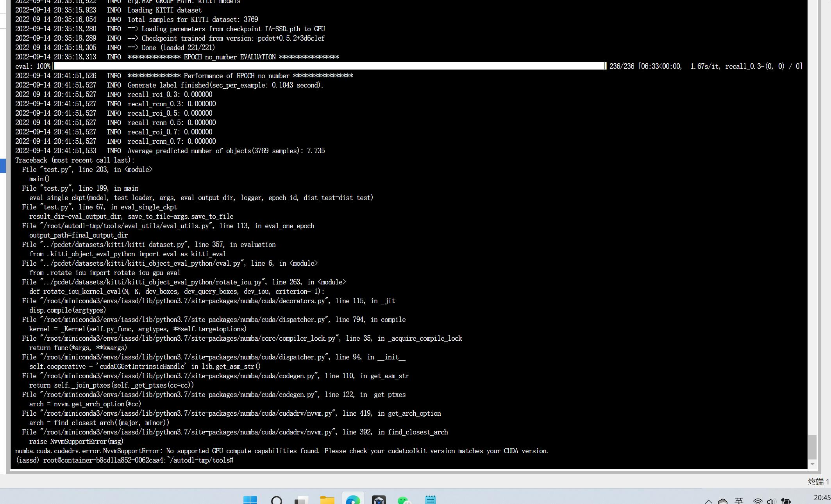Image resolution: width=831 pixels, height=504 pixels.
Task: Click 'recall_roi_0.3: 0.000000' line
Action: 170,95
